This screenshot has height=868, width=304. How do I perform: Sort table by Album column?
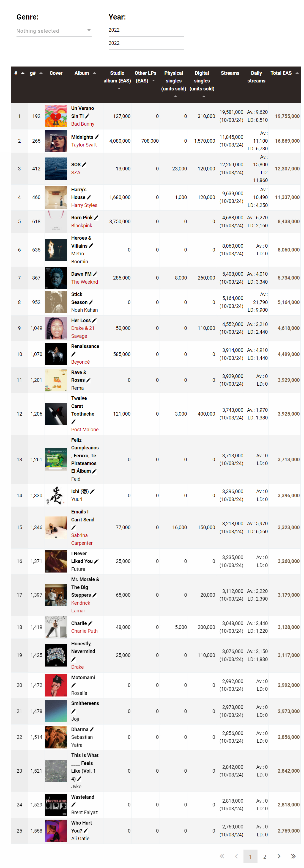85,73
